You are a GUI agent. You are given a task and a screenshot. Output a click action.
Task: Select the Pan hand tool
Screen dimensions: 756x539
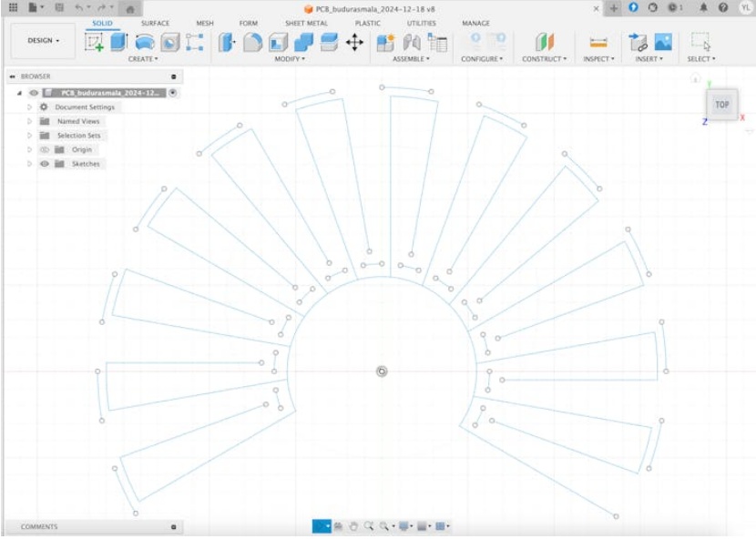tap(353, 526)
